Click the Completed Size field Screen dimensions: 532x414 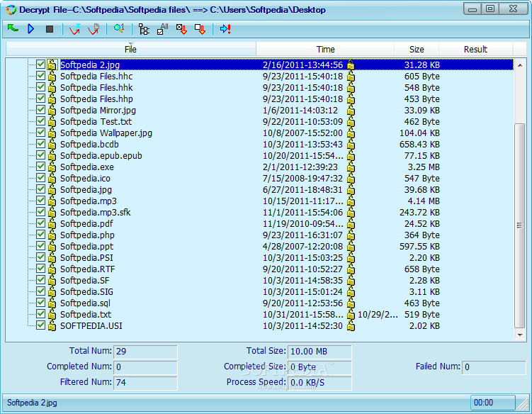point(319,367)
